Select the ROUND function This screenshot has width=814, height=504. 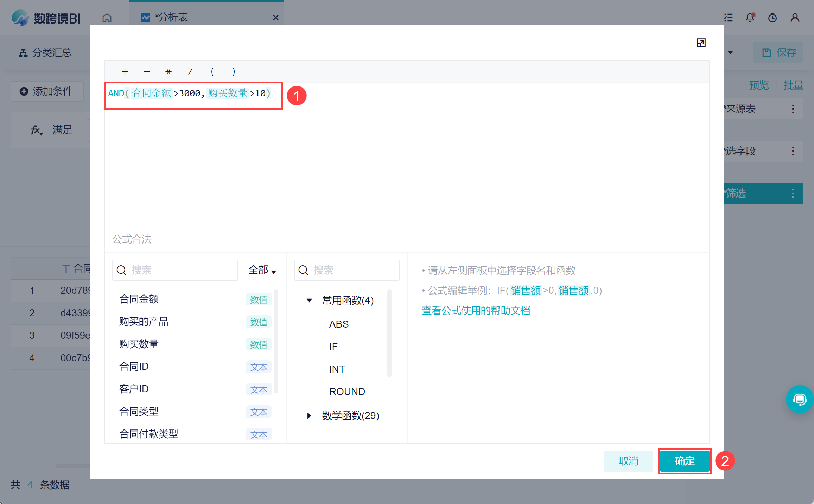(347, 391)
